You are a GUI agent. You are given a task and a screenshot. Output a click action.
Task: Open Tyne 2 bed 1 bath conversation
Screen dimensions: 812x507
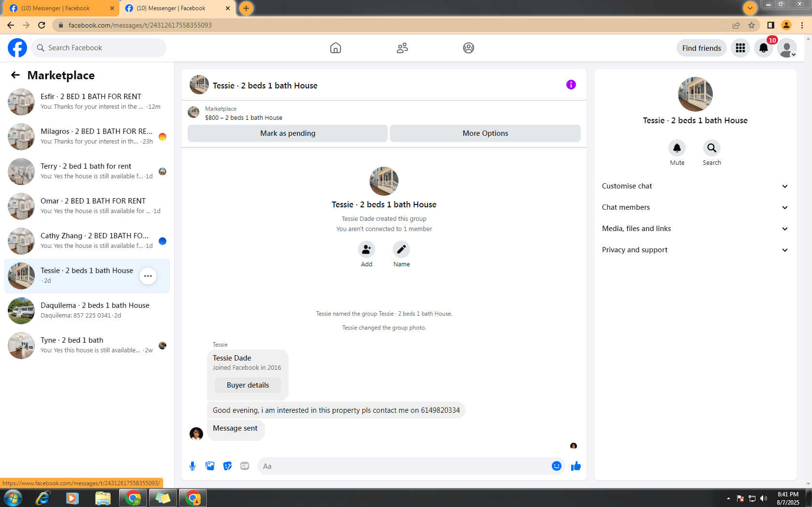87,346
